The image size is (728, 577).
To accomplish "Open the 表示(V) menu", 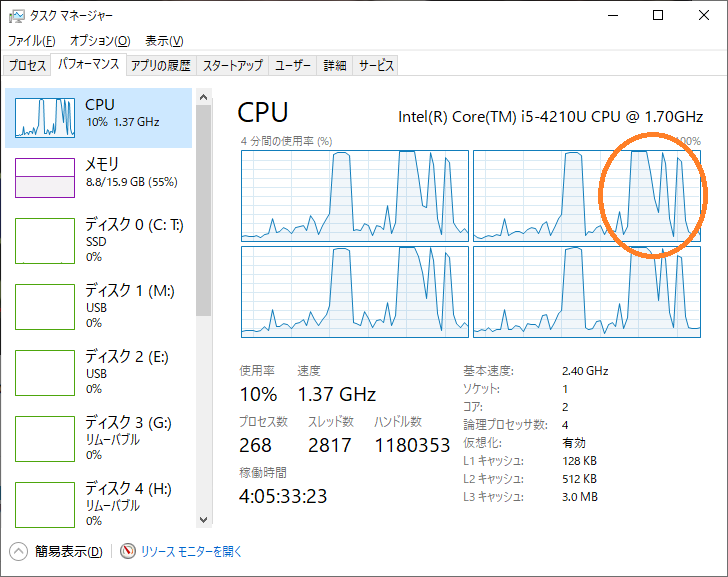I will click(164, 41).
